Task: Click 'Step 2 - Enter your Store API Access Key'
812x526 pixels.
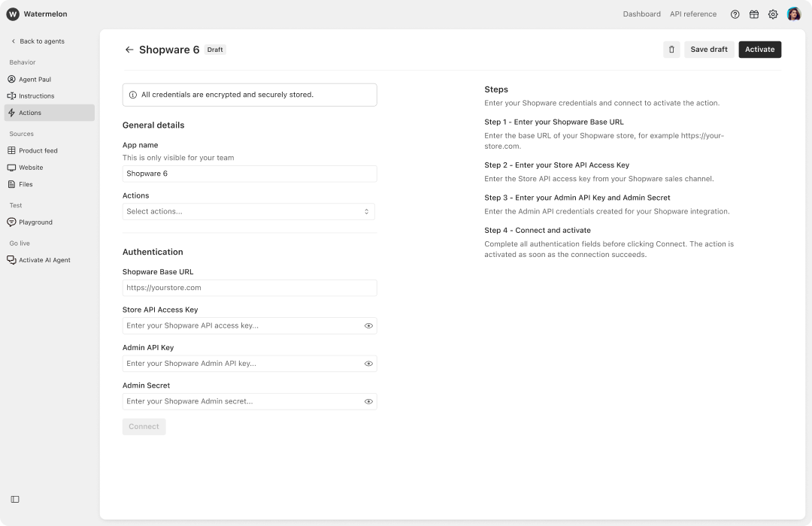Action: (x=556, y=165)
